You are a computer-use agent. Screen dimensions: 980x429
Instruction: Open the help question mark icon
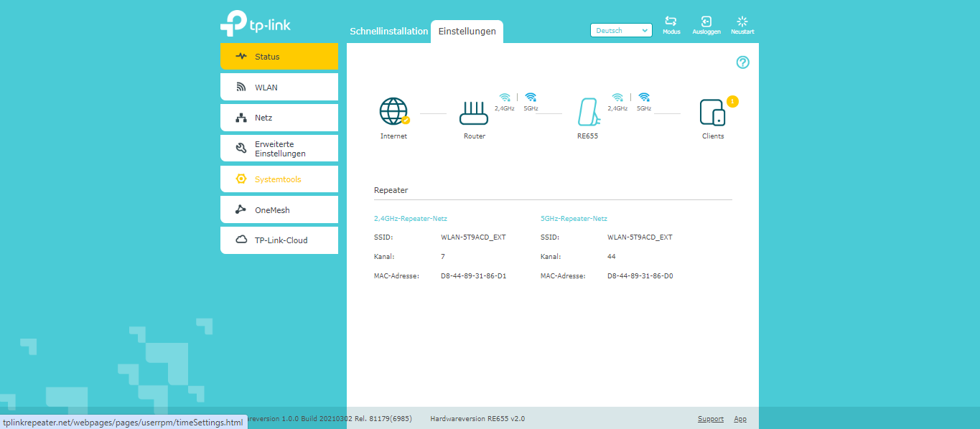pos(743,62)
